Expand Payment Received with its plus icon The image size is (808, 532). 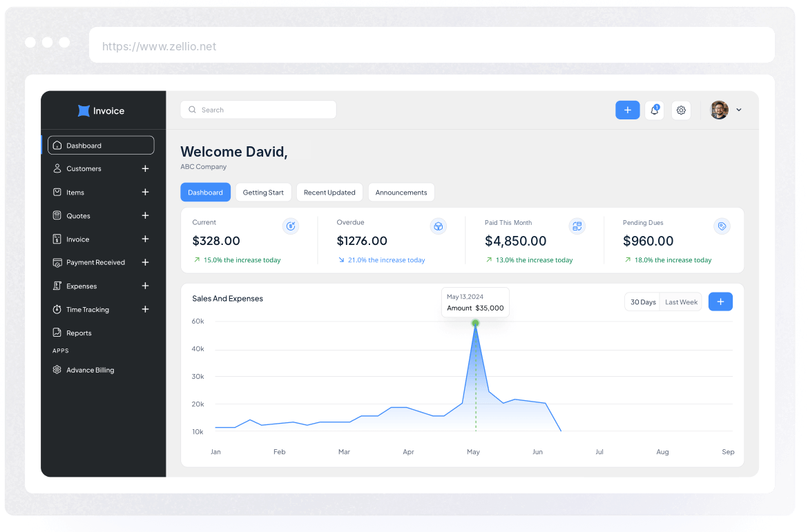click(x=145, y=262)
